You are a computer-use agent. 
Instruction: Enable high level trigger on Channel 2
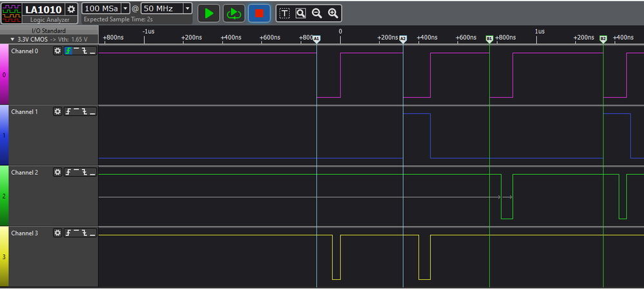76,172
